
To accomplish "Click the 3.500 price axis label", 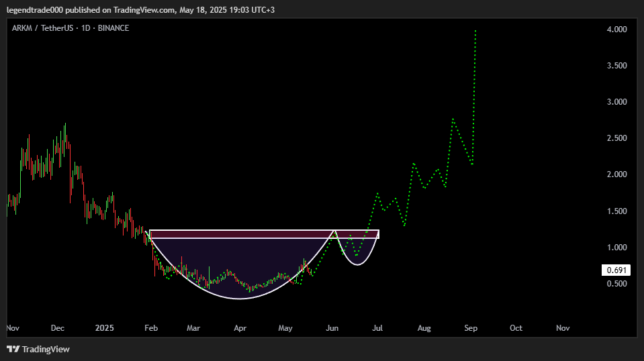I will coord(617,66).
